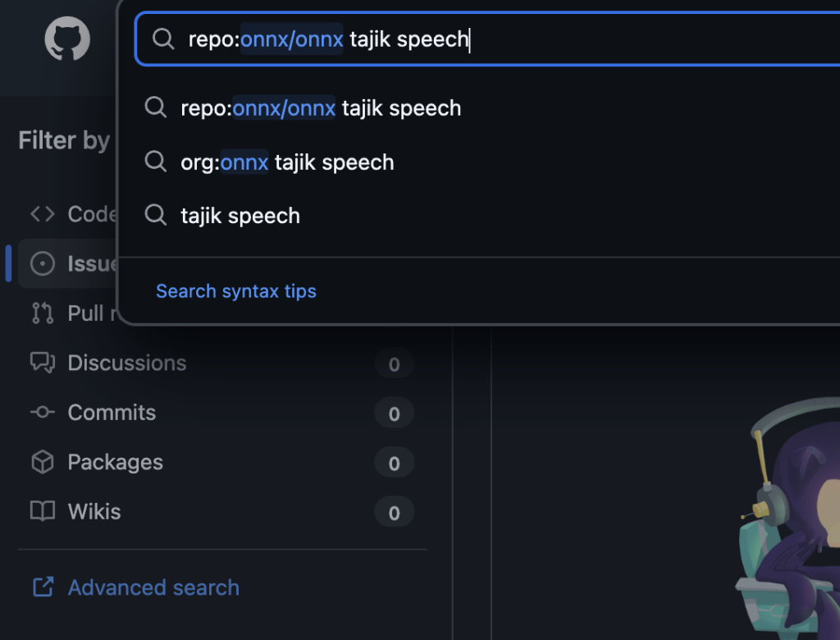Click the Wikis book icon
The height and width of the screenshot is (640, 840).
click(43, 511)
